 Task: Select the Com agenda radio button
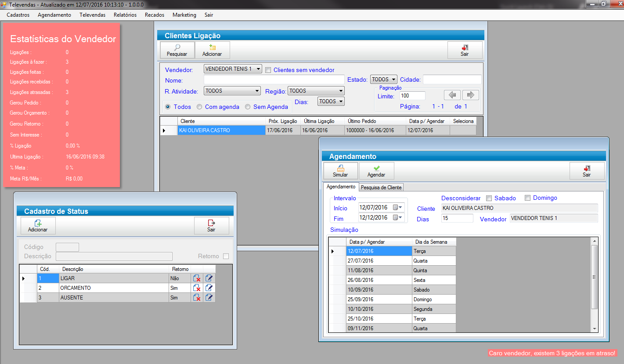coord(199,107)
